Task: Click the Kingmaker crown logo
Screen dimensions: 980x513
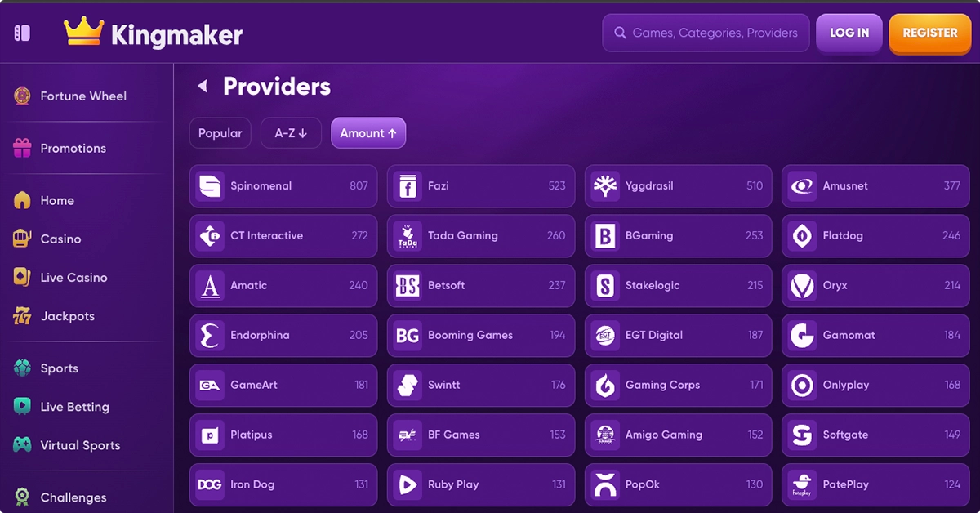Action: click(x=83, y=33)
